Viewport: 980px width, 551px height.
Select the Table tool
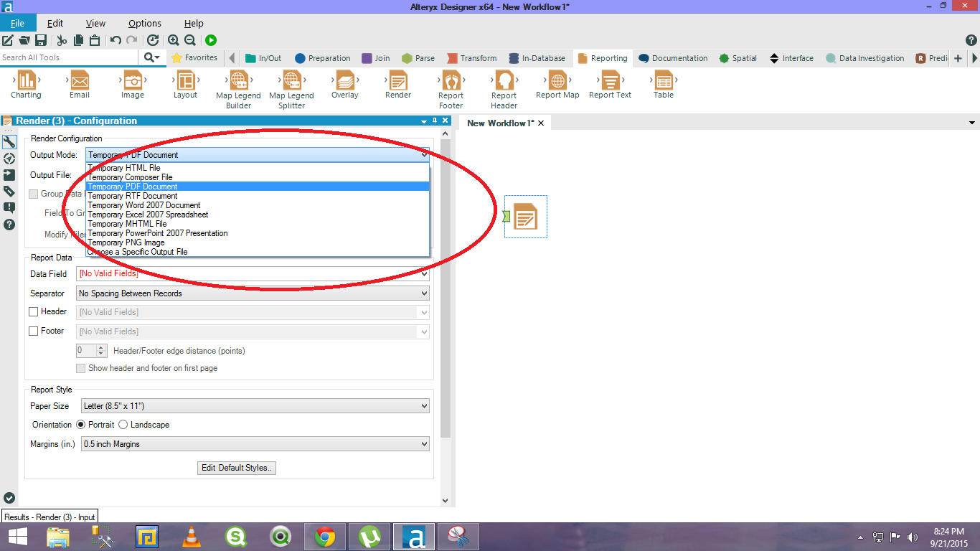664,85
